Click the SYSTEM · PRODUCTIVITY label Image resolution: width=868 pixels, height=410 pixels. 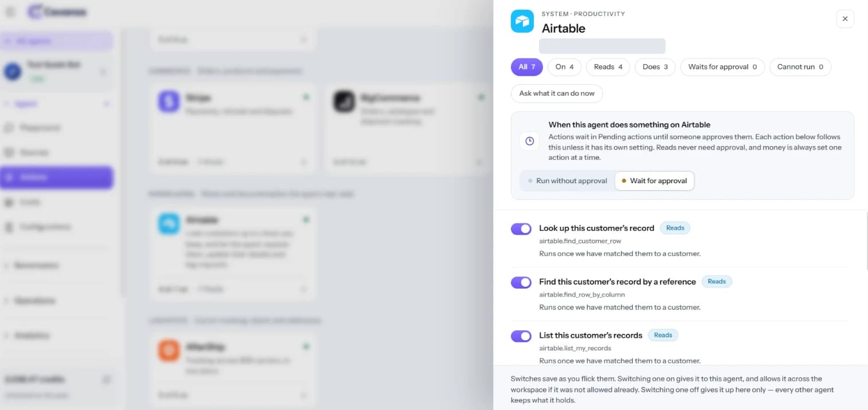[x=583, y=14]
